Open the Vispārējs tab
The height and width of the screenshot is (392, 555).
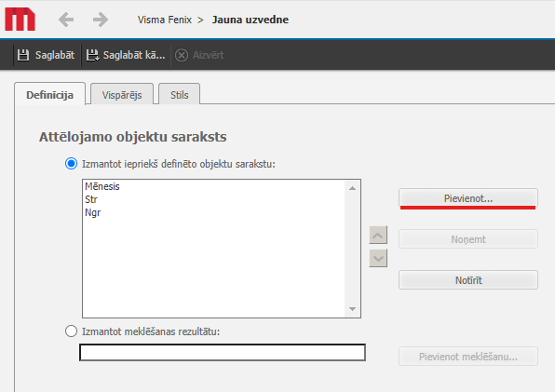pos(122,94)
